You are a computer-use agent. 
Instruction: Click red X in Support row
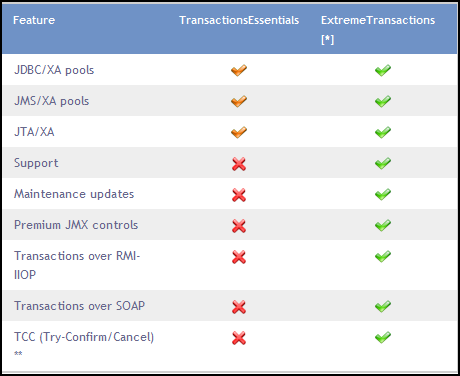(239, 164)
